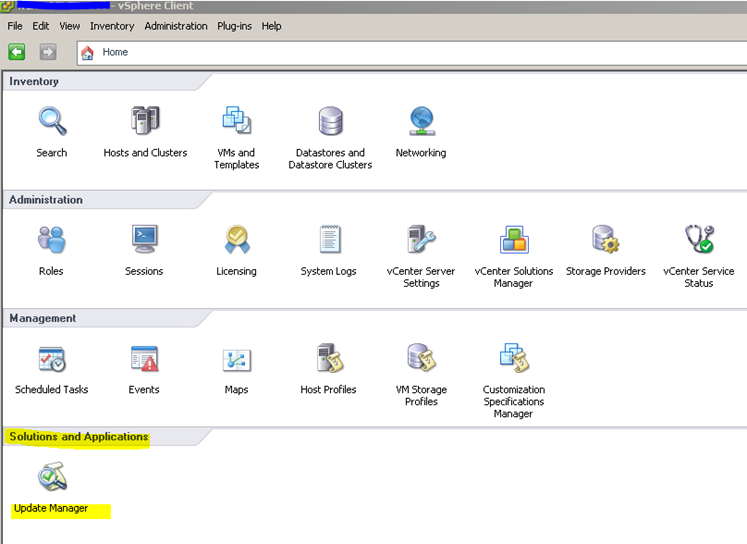The image size is (747, 544).
Task: Open Customization Specifications Manager
Action: [x=514, y=358]
